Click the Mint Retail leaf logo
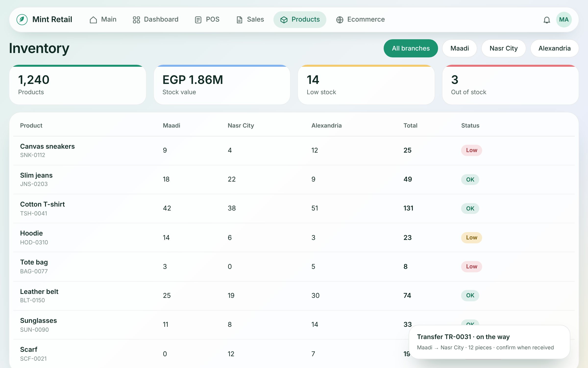The height and width of the screenshot is (368, 588). point(22,19)
